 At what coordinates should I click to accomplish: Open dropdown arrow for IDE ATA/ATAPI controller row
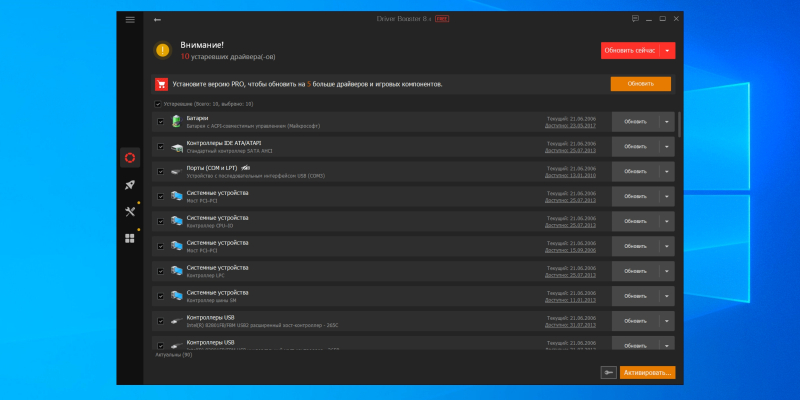667,147
